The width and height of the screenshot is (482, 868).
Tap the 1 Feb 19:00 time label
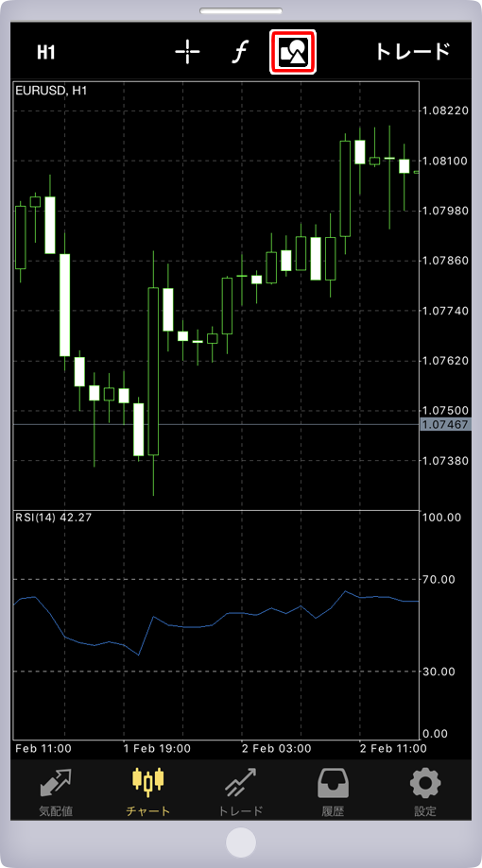(x=157, y=748)
